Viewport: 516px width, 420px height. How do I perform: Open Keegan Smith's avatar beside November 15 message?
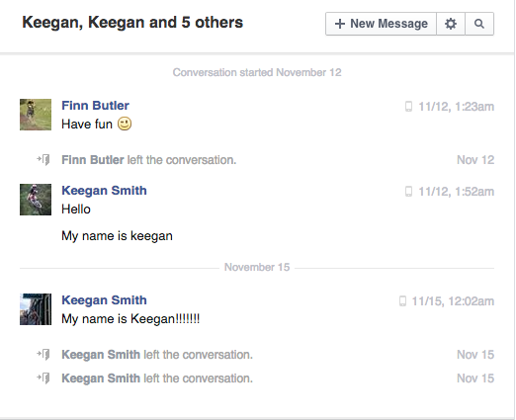click(36, 309)
